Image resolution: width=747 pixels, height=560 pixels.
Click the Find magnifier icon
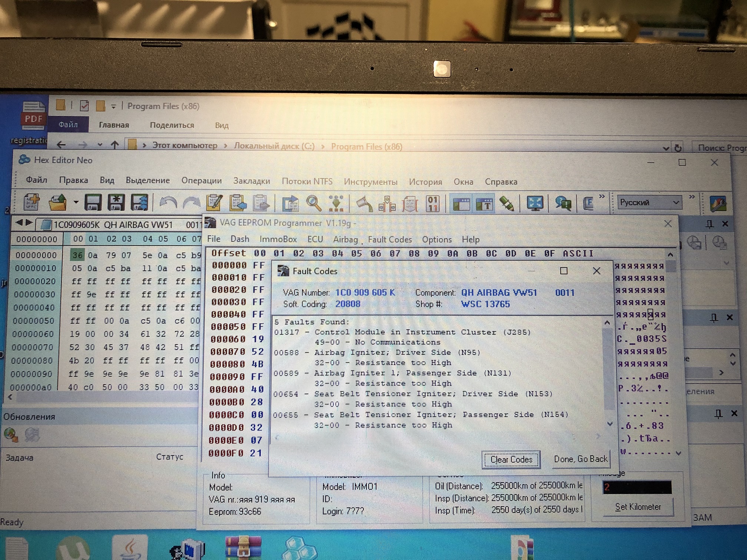point(313,203)
